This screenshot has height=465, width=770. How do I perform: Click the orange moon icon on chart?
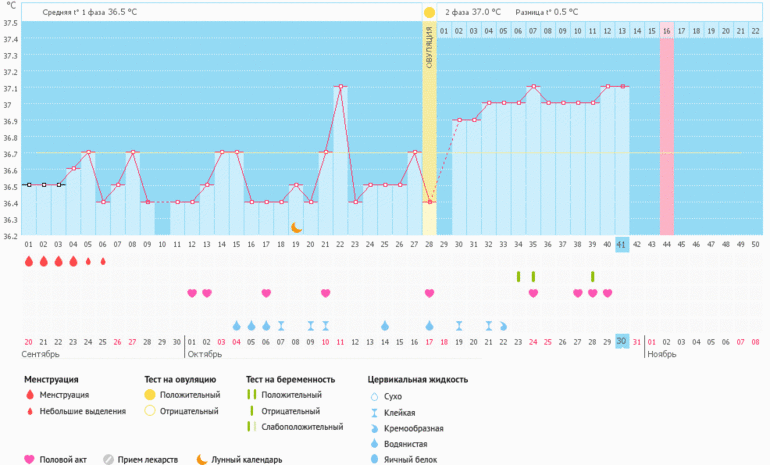[x=296, y=227]
